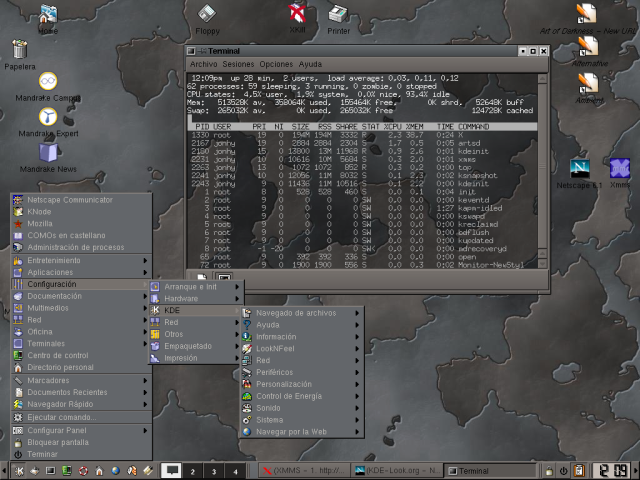Click the kapm-idled process row in Terminal

(x=362, y=208)
